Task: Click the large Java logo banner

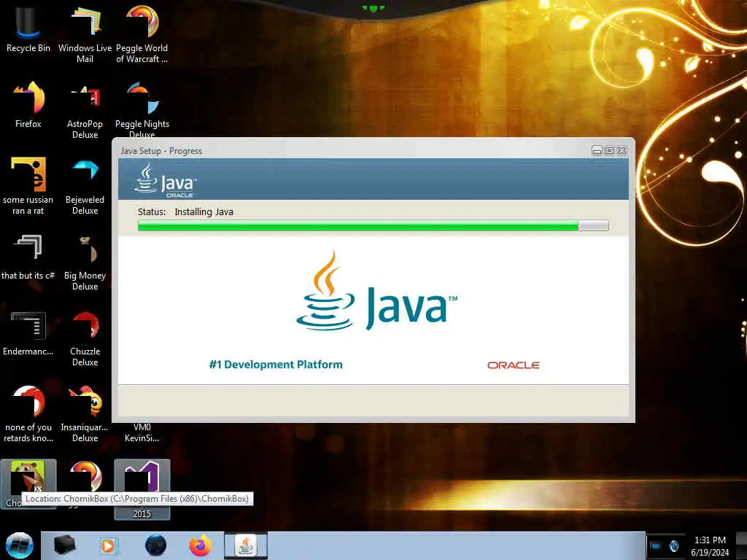Action: point(376,291)
